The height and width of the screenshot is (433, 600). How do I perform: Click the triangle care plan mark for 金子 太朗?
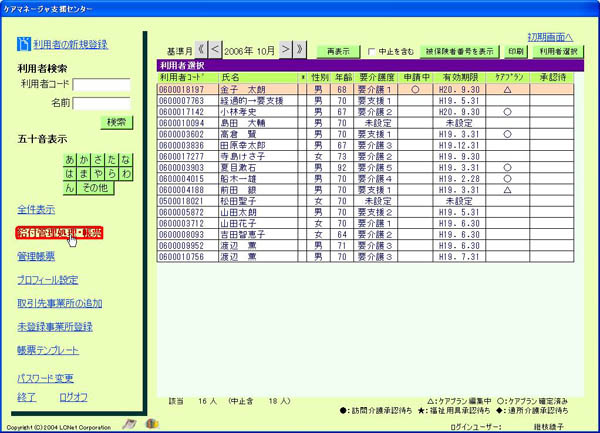(x=507, y=90)
